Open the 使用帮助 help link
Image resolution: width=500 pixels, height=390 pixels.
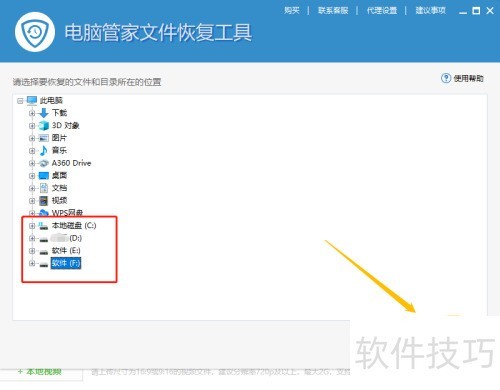pyautogui.click(x=468, y=79)
